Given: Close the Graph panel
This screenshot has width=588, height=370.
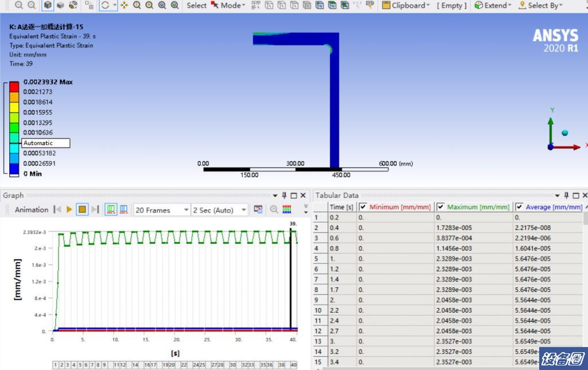Looking at the screenshot, I should (303, 196).
